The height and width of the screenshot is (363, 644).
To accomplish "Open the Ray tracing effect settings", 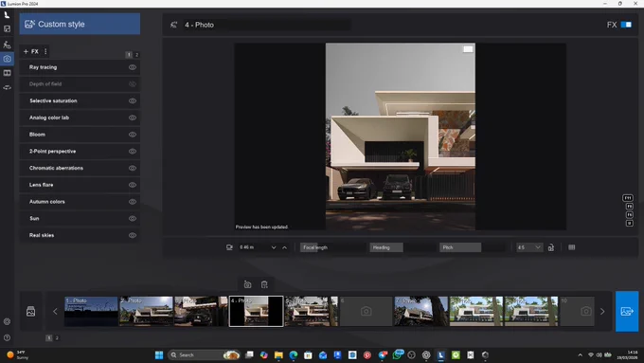I will point(80,67).
